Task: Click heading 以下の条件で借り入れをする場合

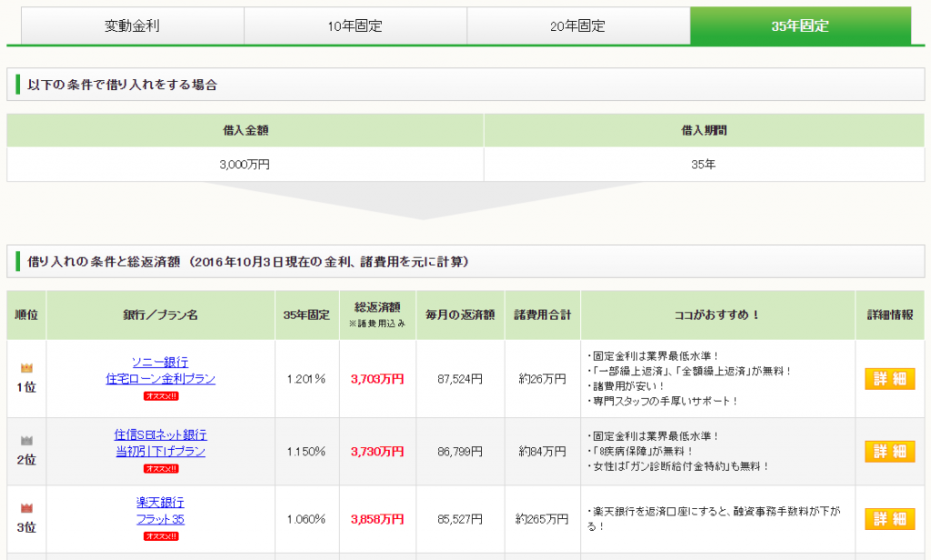Action: (x=123, y=85)
